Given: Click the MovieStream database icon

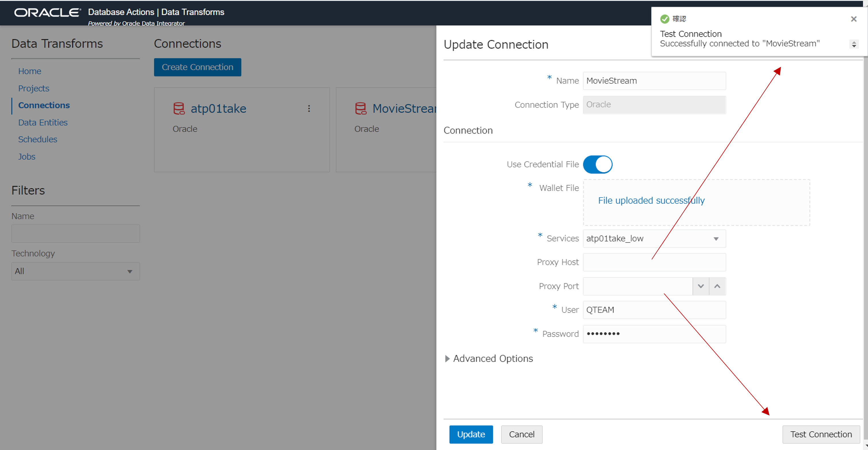Looking at the screenshot, I should [x=360, y=109].
